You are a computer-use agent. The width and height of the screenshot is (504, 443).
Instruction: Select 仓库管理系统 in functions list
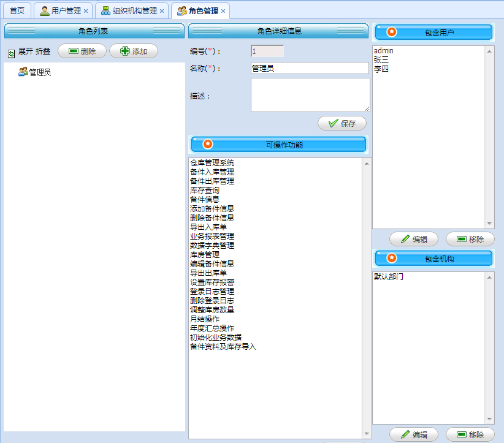point(212,162)
